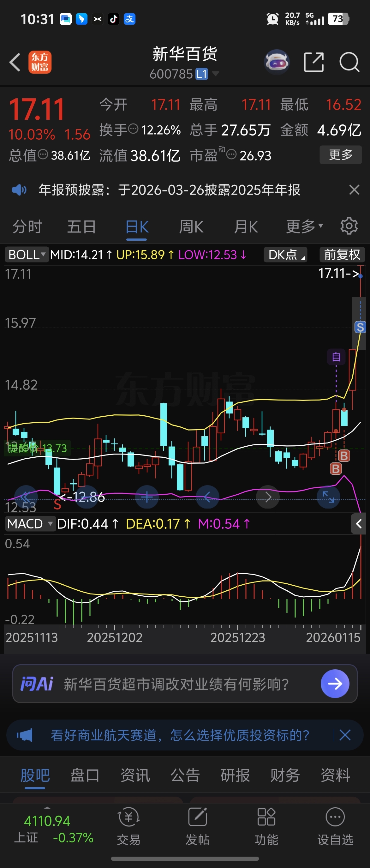Tap the fullscreen expand chart button
370x868 pixels.
[329, 497]
